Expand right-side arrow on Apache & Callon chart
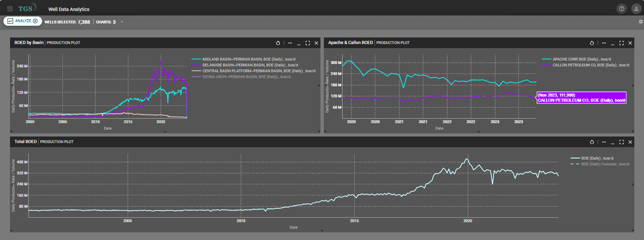Image resolution: width=644 pixels, height=240 pixels. point(632,86)
